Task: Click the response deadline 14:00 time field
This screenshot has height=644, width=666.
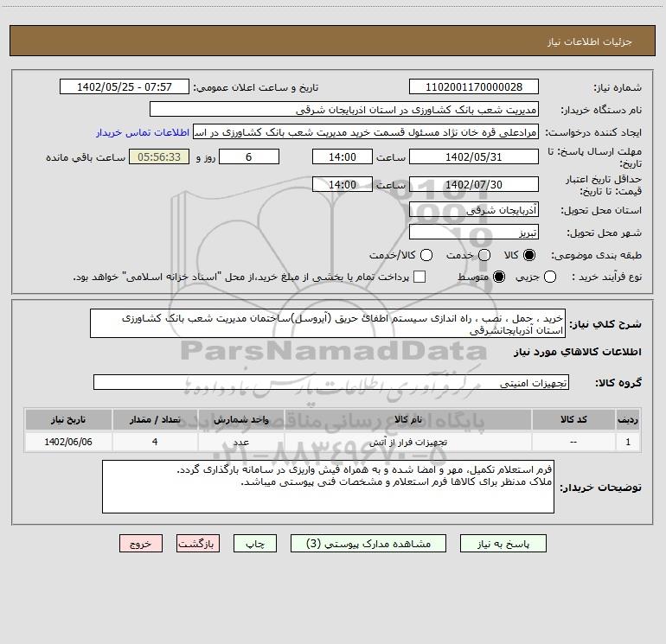Action: pos(343,156)
